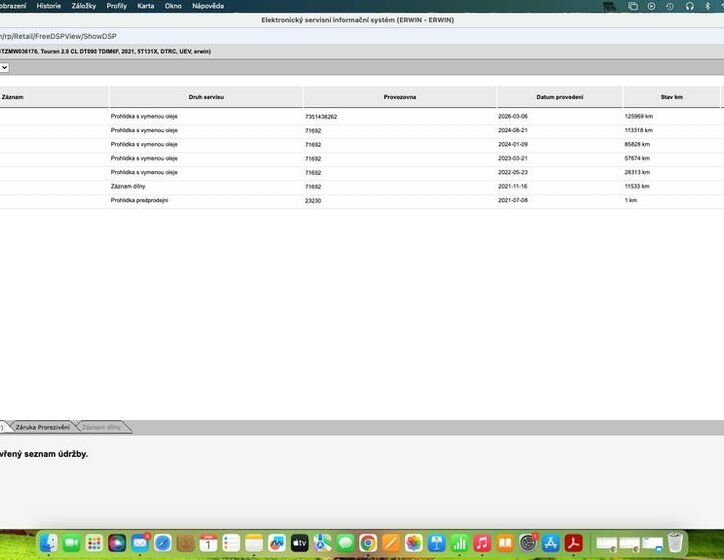Select the Záznam dílny tab
Image resolution: width=724 pixels, height=560 pixels.
(101, 427)
